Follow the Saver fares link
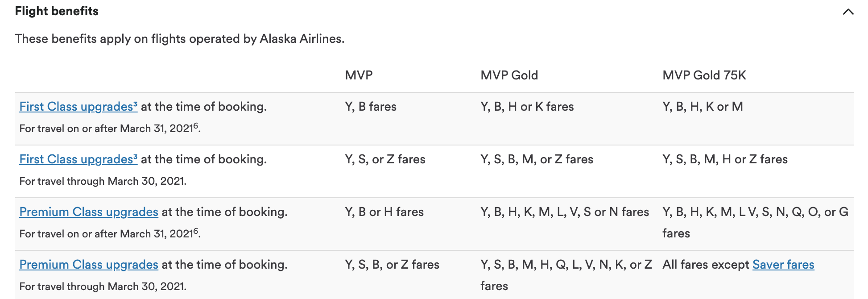 [x=783, y=265]
